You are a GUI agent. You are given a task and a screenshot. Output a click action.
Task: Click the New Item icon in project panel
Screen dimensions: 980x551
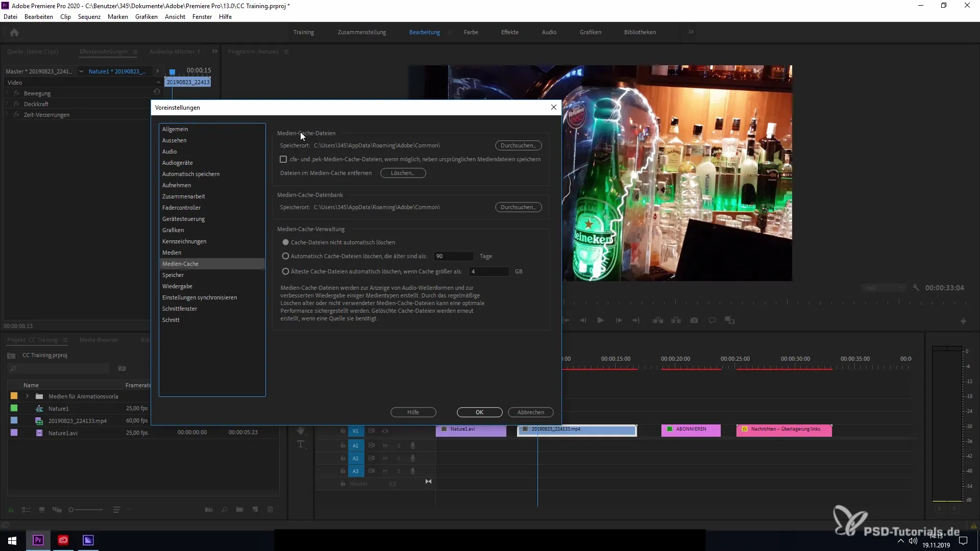[255, 510]
